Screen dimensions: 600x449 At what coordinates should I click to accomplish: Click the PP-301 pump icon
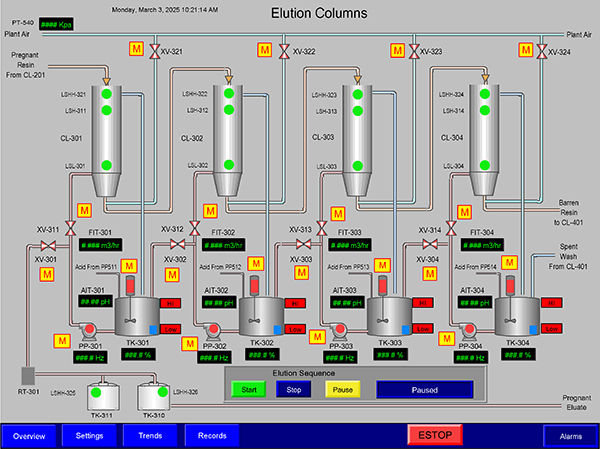click(x=87, y=329)
